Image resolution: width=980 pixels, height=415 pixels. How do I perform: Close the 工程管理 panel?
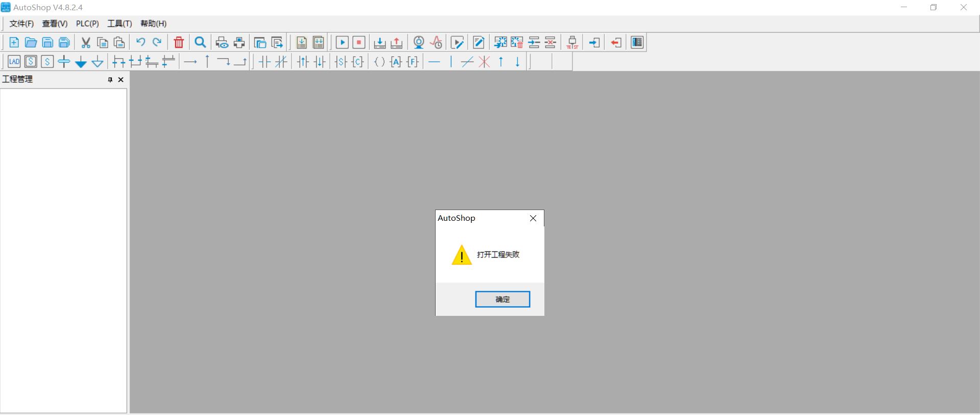tap(121, 80)
